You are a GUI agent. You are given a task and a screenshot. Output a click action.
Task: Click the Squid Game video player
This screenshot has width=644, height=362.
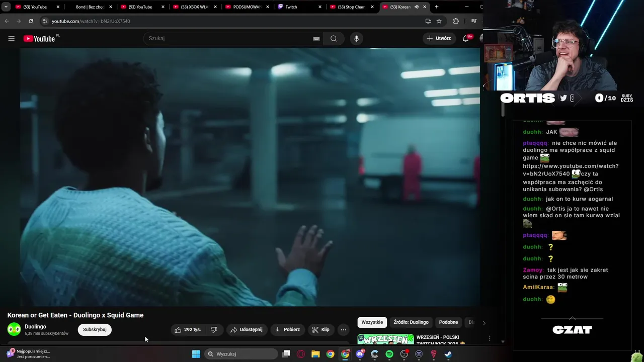pos(250,177)
